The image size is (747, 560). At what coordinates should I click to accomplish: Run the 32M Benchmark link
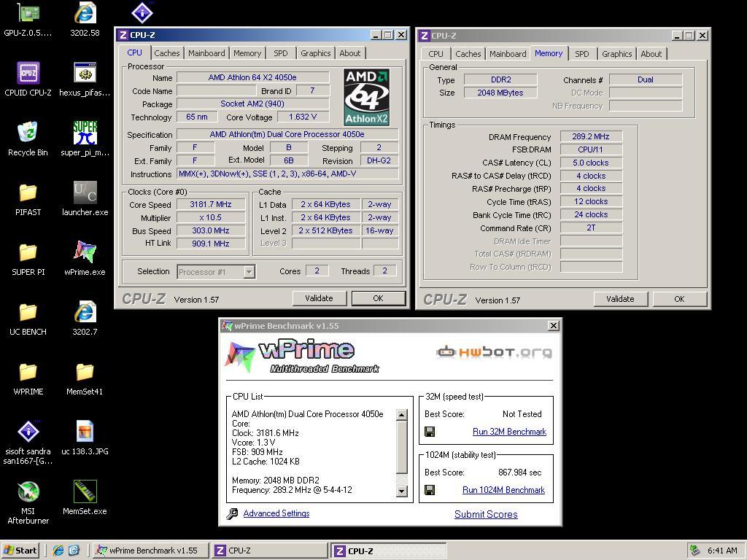(509, 432)
